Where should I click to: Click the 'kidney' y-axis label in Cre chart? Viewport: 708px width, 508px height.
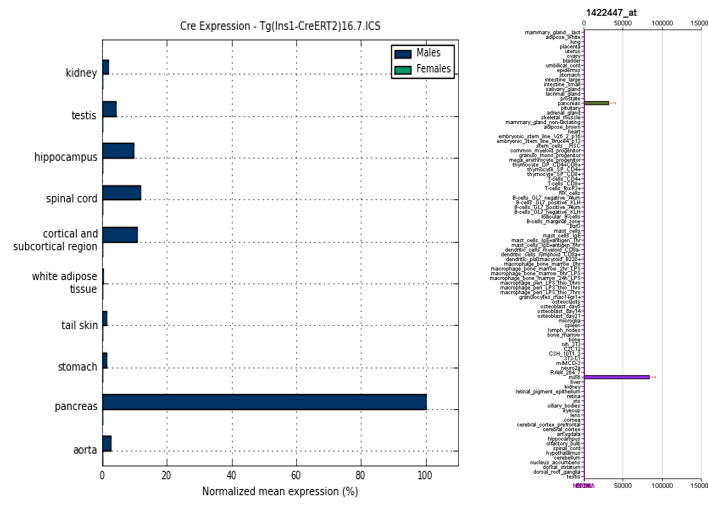point(81,73)
